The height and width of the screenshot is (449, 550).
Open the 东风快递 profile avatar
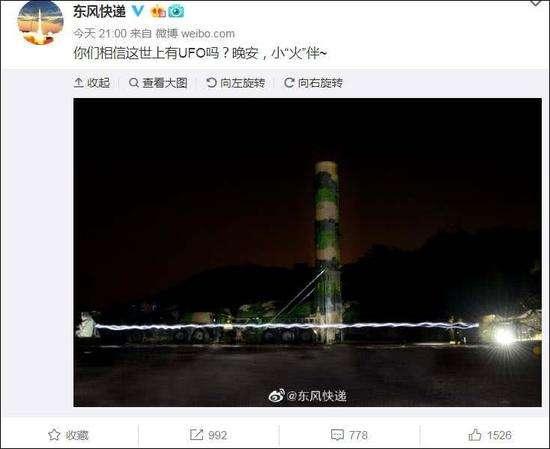pos(40,23)
